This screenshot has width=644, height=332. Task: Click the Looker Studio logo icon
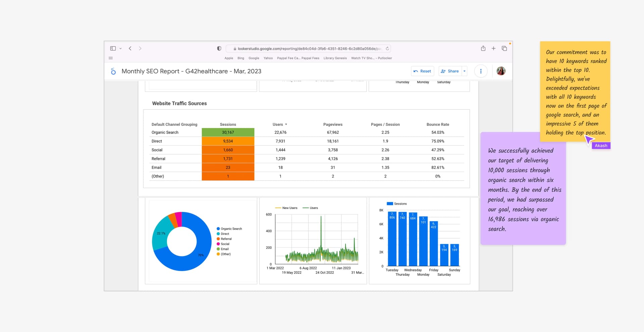(x=113, y=71)
